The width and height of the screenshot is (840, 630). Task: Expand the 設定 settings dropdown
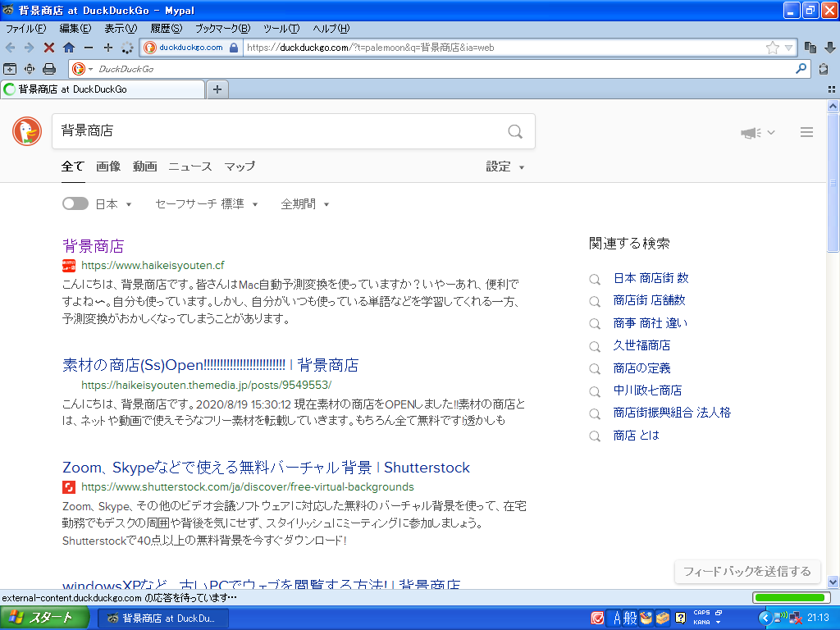504,167
